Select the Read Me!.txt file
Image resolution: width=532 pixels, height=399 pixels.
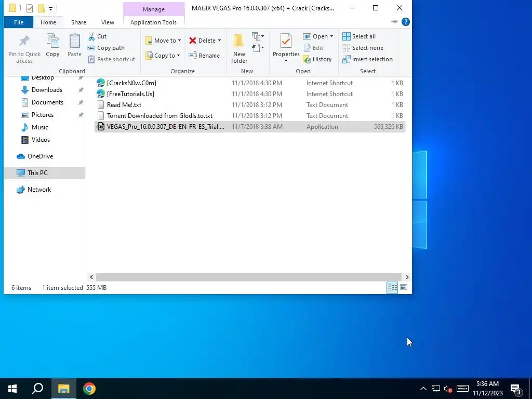pyautogui.click(x=250, y=105)
